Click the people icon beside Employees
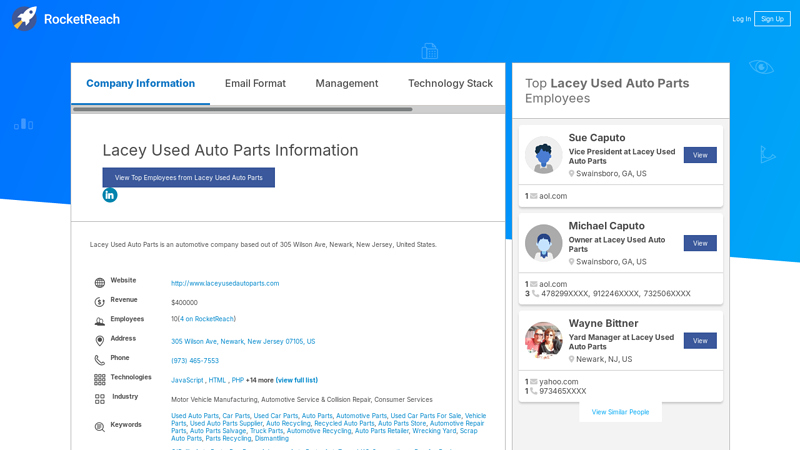800x450 pixels. pyautogui.click(x=99, y=321)
